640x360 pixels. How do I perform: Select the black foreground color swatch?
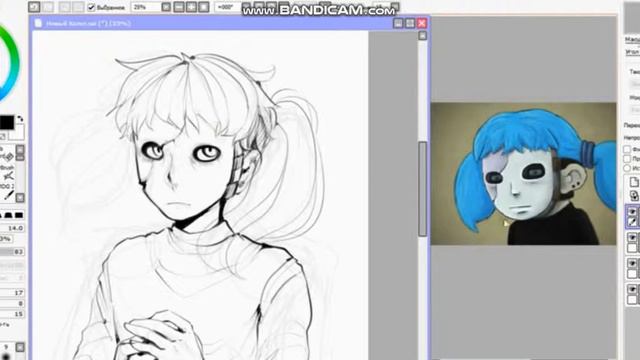pos(7,122)
